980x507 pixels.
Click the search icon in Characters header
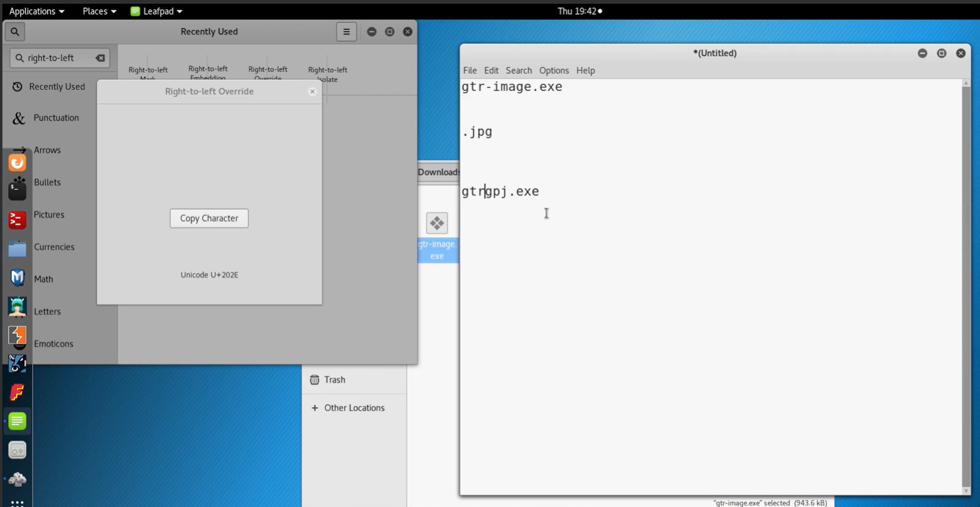click(15, 32)
